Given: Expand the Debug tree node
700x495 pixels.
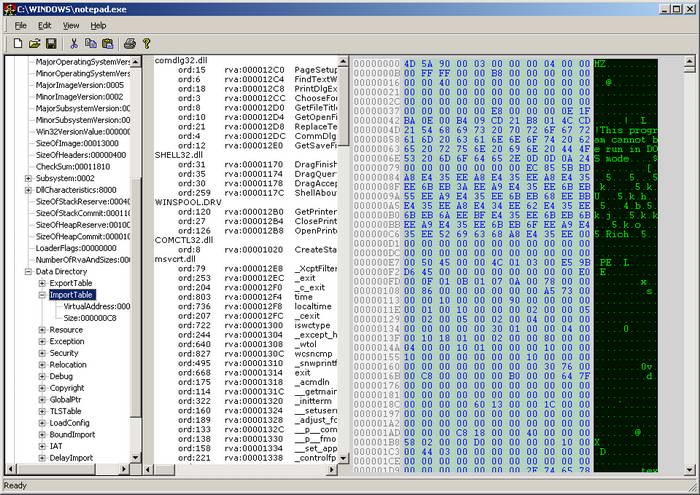Looking at the screenshot, I should (x=42, y=376).
